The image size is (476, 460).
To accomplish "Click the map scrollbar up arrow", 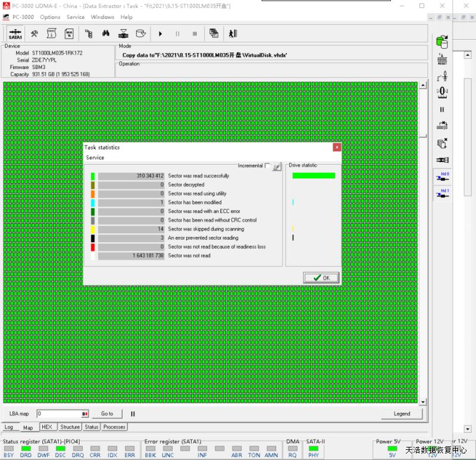I will click(x=423, y=86).
